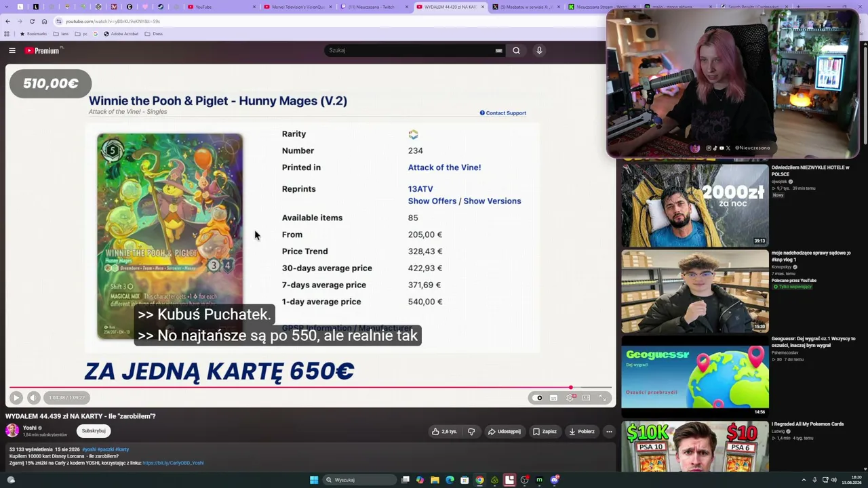Go back in browser history
Screen dimensions: 868x488
(7, 21)
